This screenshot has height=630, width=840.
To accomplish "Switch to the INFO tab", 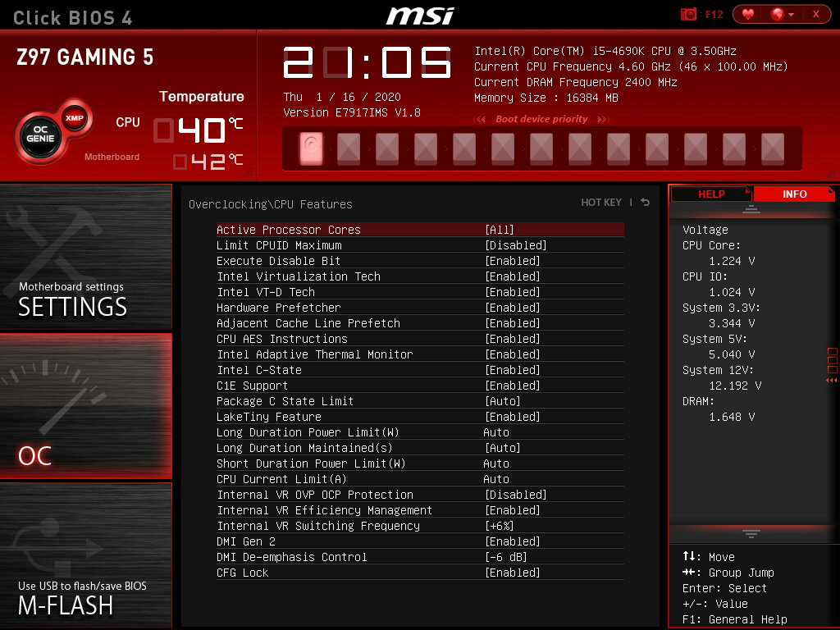I will point(794,194).
